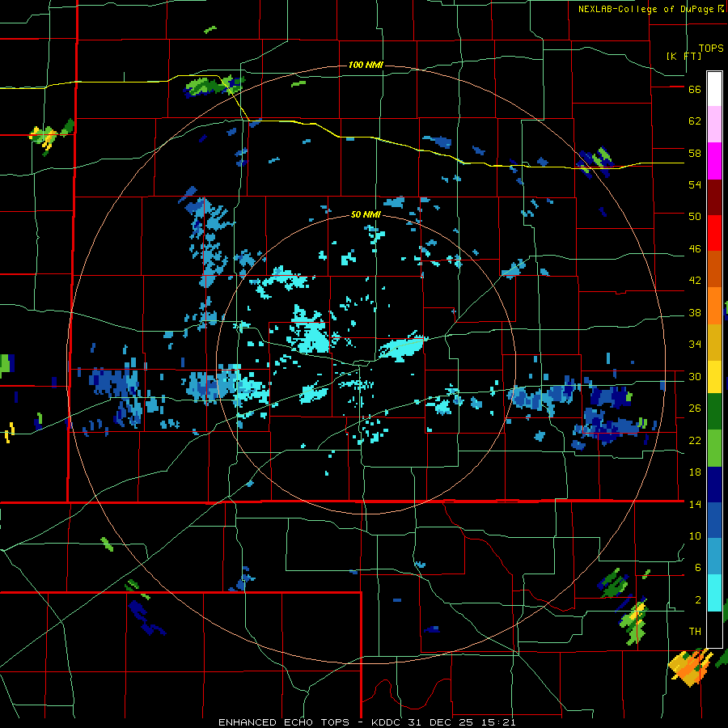Choose the gold legend swatch
728x728 pixels.
(x=714, y=342)
